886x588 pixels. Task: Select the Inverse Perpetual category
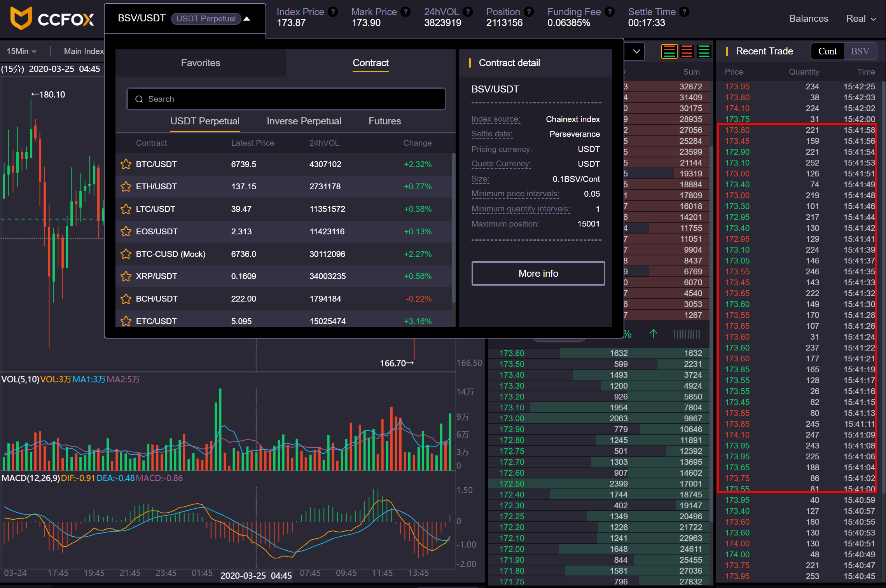(304, 121)
